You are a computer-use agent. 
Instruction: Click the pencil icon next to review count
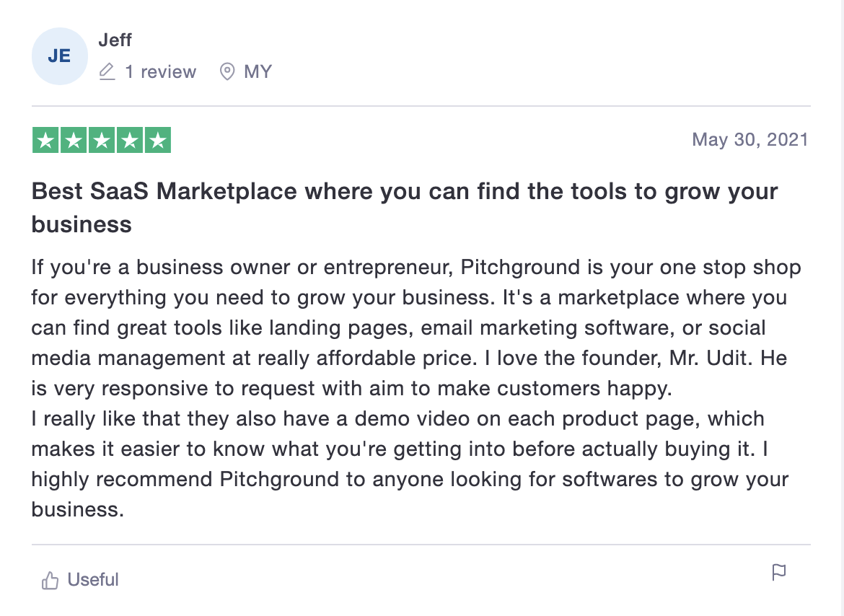click(x=107, y=71)
